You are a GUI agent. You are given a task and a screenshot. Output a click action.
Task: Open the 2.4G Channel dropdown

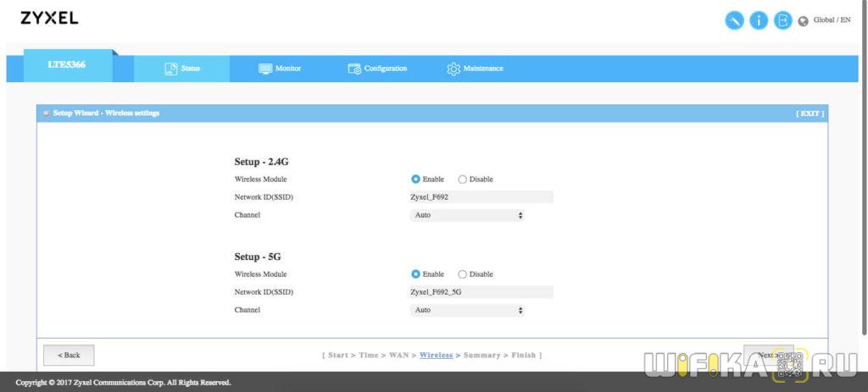tap(468, 215)
